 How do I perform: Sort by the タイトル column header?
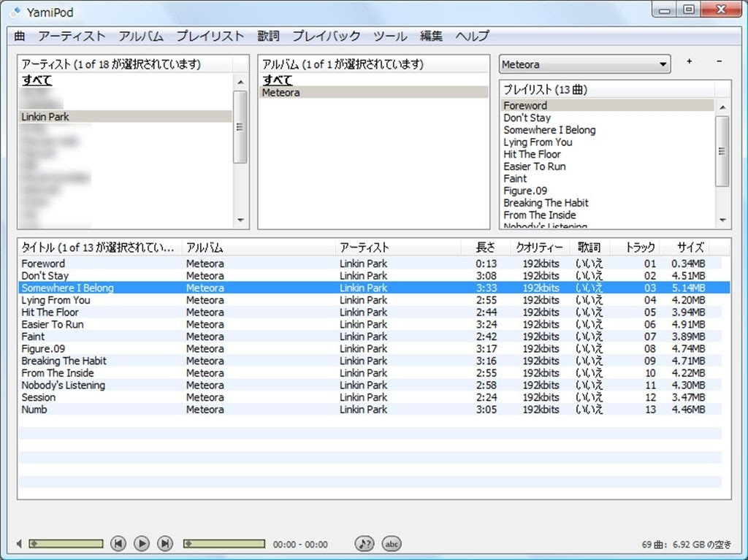(x=100, y=247)
